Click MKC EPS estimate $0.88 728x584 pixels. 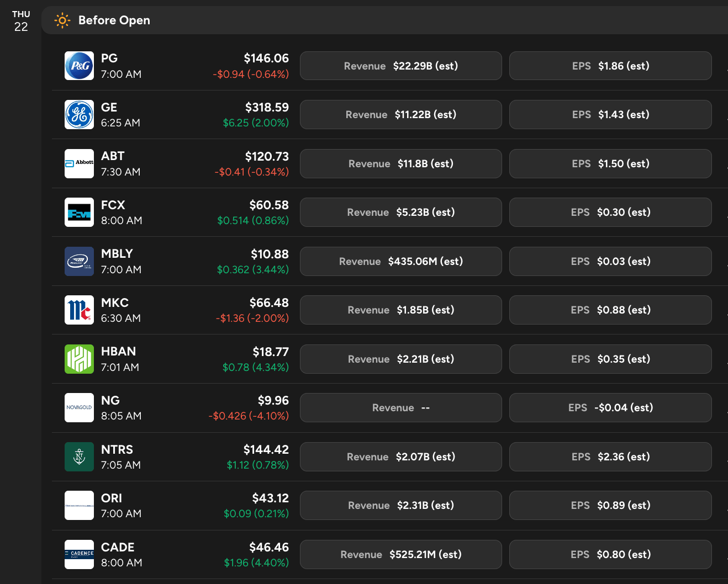point(610,310)
